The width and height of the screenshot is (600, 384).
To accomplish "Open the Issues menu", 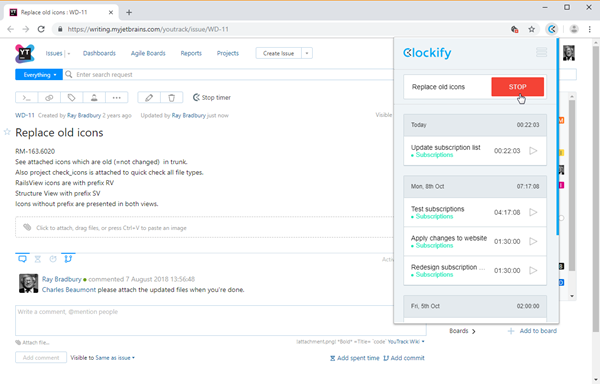I will tap(54, 53).
